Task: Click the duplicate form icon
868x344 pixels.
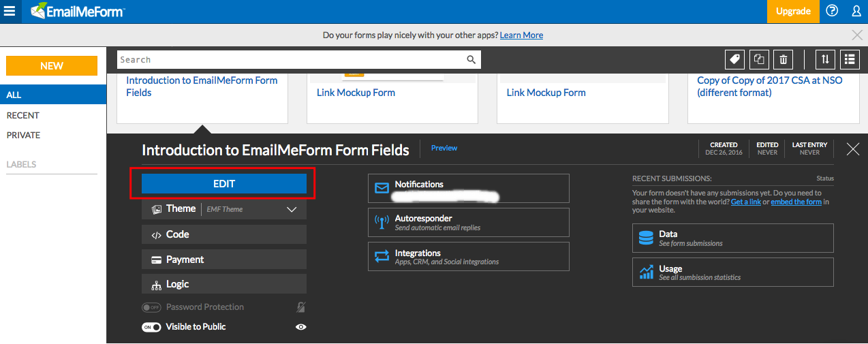Action: (758, 60)
